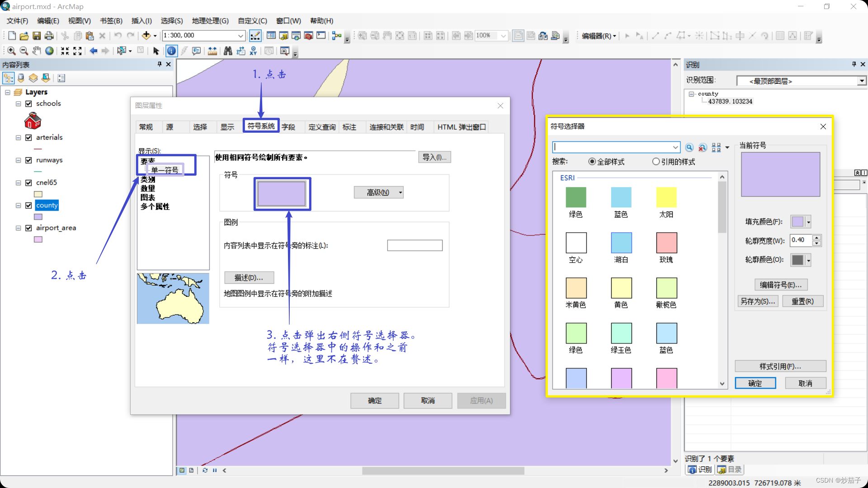Select the 引用的样式 radio button
Viewport: 868px width, 488px height.
(656, 161)
